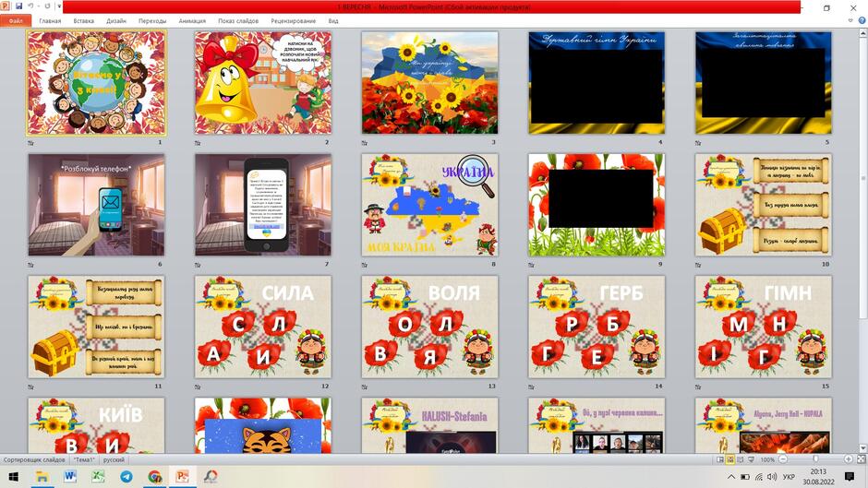Open the Рецензирование tab
Image resolution: width=868 pixels, height=488 pixels.
click(x=294, y=21)
